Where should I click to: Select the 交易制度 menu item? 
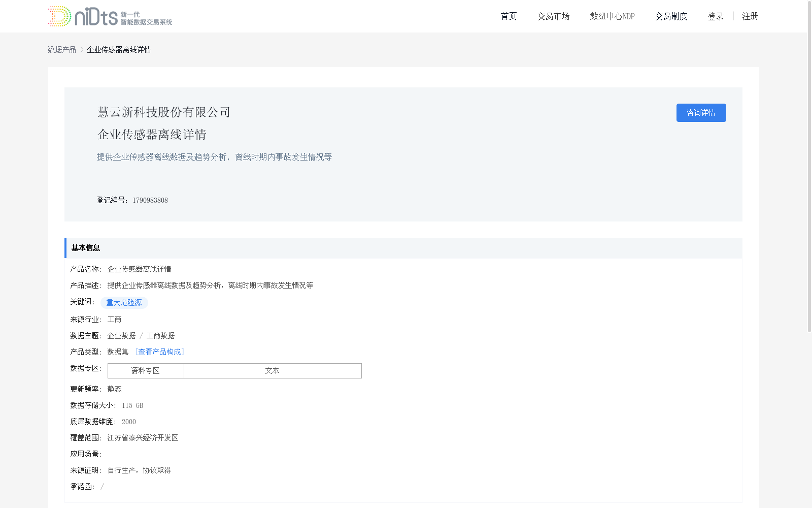(671, 16)
